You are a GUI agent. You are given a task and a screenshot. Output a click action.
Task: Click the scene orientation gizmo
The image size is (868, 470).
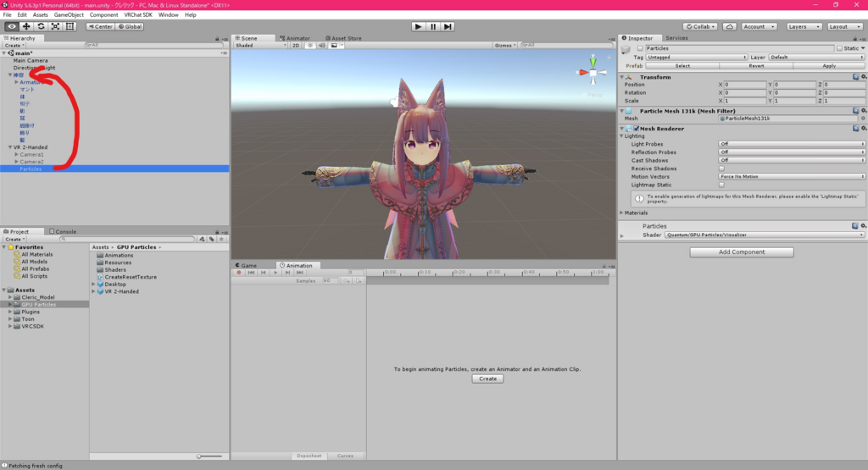[593, 73]
